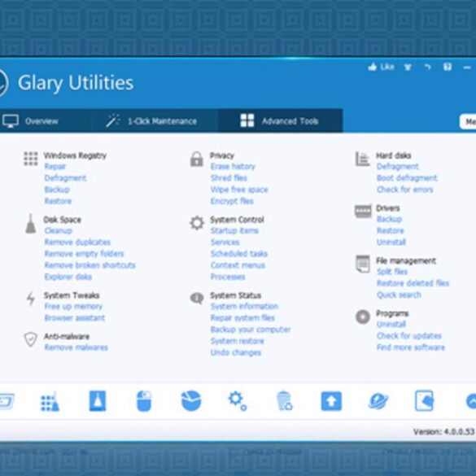Click Backup your computer link
The width and height of the screenshot is (476, 476).
[251, 330]
